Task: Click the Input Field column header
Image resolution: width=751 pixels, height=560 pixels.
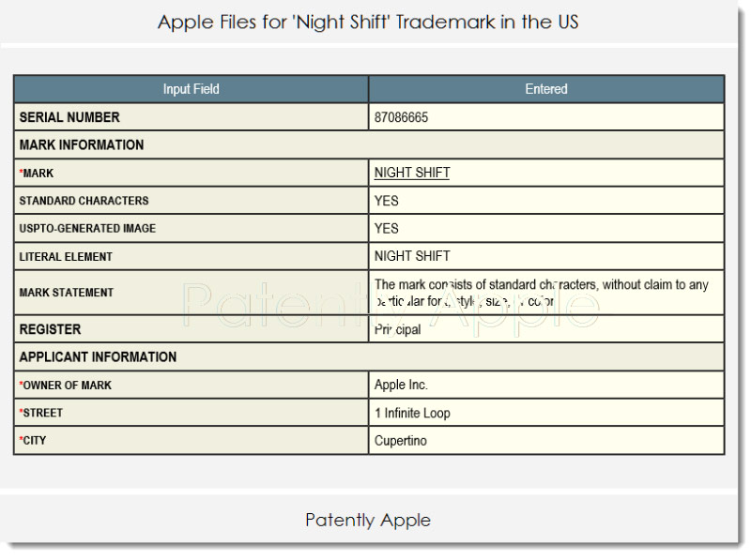Action: pyautogui.click(x=192, y=89)
